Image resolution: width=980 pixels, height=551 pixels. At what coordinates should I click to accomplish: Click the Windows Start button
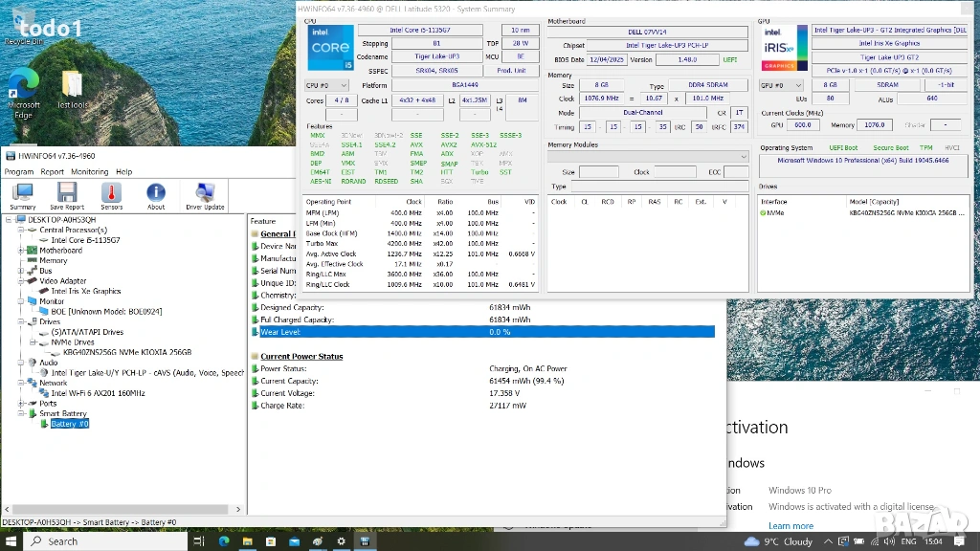point(11,540)
